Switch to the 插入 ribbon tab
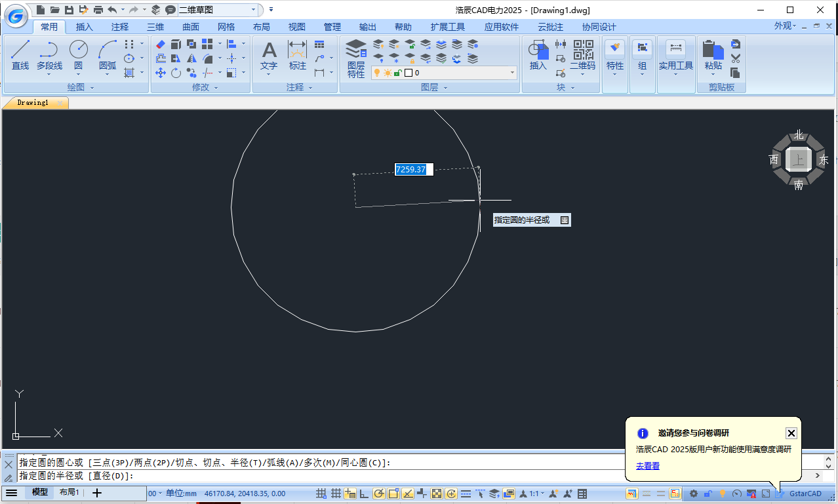The width and height of the screenshot is (838, 504). (85, 27)
